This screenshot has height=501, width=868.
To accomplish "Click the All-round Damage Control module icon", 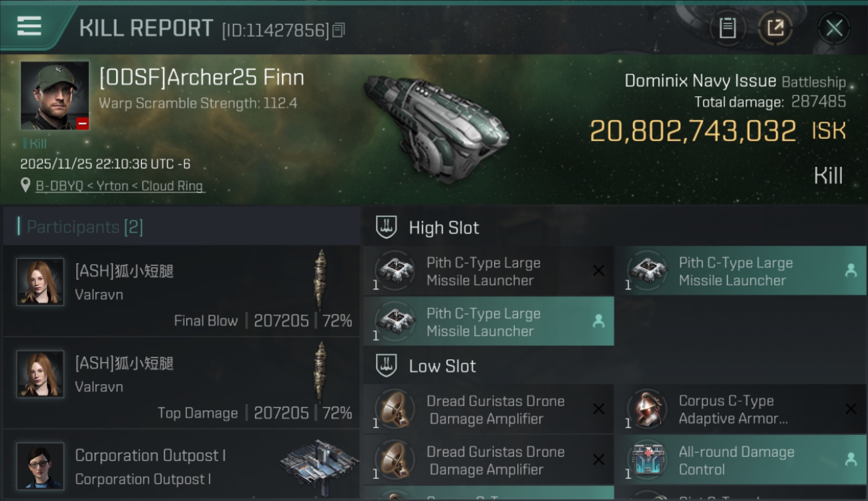I will click(648, 460).
